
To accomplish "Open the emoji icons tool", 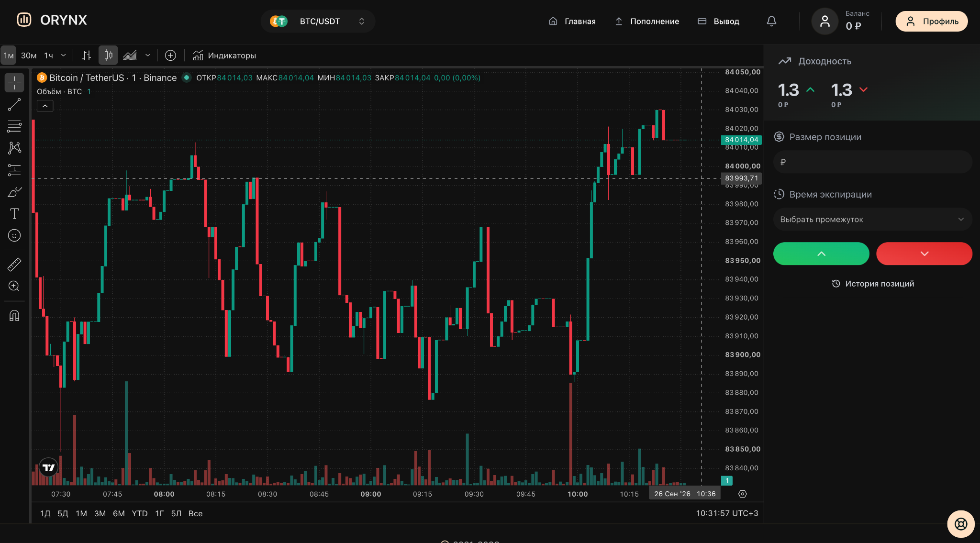I will [14, 235].
